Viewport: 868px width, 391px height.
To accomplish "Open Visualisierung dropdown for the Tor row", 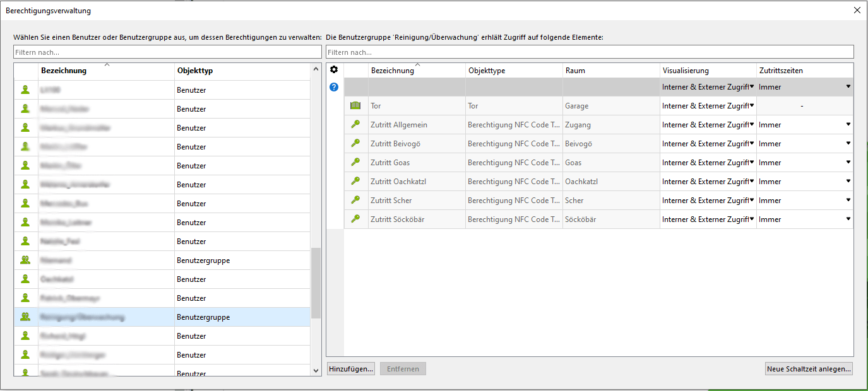I will pos(751,106).
